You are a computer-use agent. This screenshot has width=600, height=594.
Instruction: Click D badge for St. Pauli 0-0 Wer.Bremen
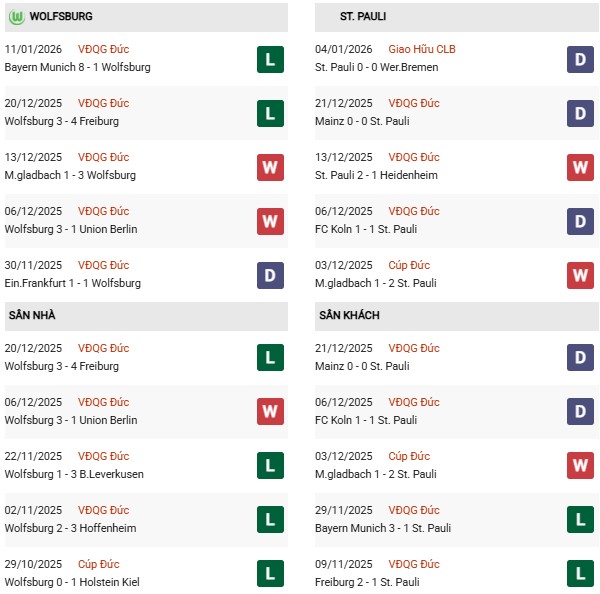[580, 59]
